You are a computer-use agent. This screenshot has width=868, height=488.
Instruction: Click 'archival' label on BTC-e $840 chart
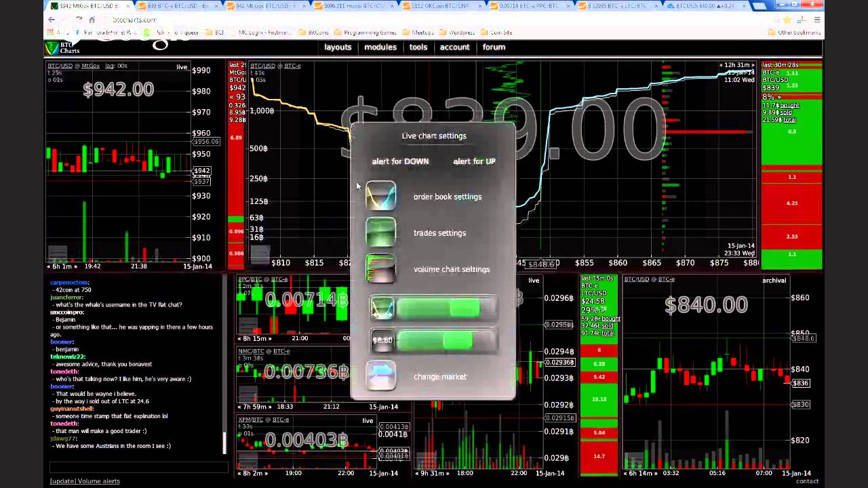point(774,280)
